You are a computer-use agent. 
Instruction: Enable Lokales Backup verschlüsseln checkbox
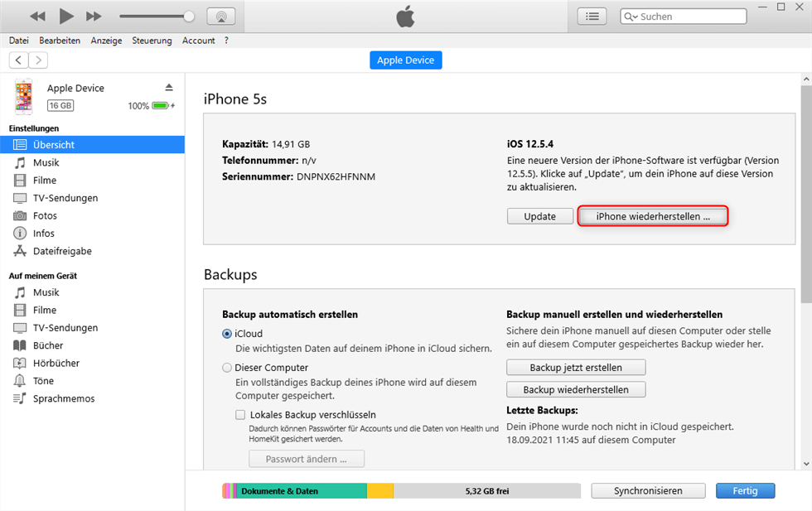(x=240, y=415)
